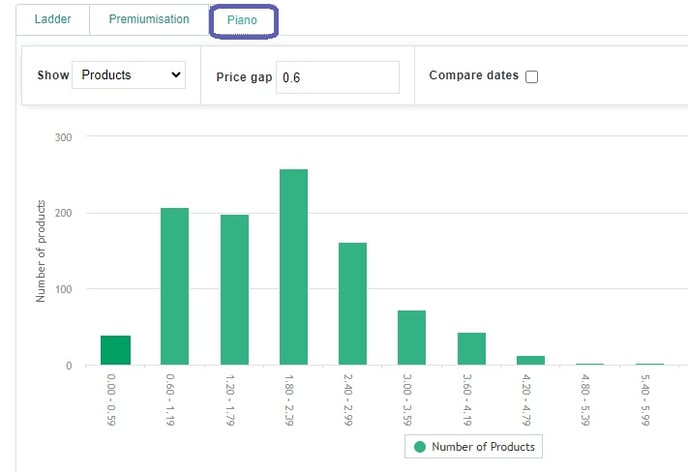Viewport: 688px width, 472px height.
Task: Click the green legend circle marker
Action: 420,447
